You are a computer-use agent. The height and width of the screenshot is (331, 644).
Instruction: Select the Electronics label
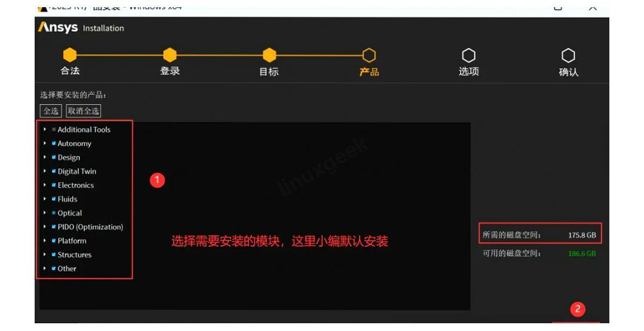coord(75,185)
